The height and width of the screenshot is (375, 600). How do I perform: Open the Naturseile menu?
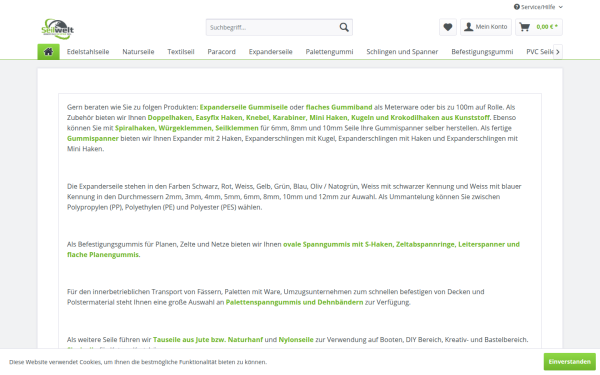click(138, 52)
